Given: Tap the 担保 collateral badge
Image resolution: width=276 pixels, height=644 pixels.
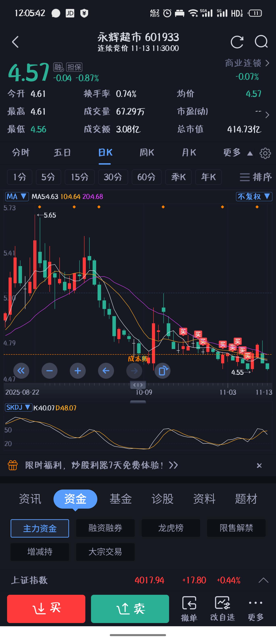Looking at the screenshot, I should pos(74,67).
